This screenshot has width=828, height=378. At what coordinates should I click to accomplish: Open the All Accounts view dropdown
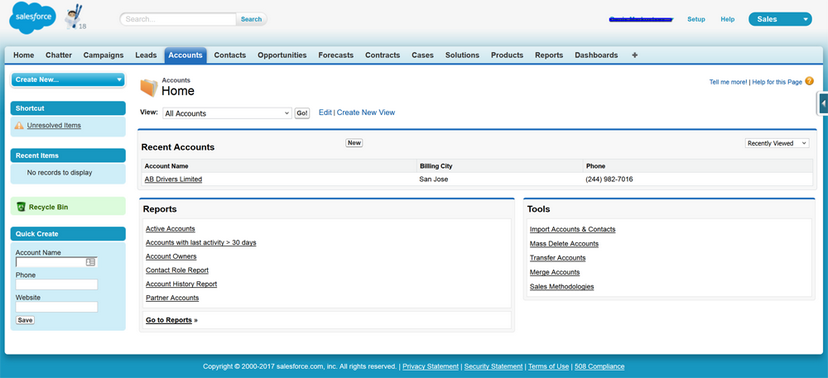pyautogui.click(x=227, y=114)
